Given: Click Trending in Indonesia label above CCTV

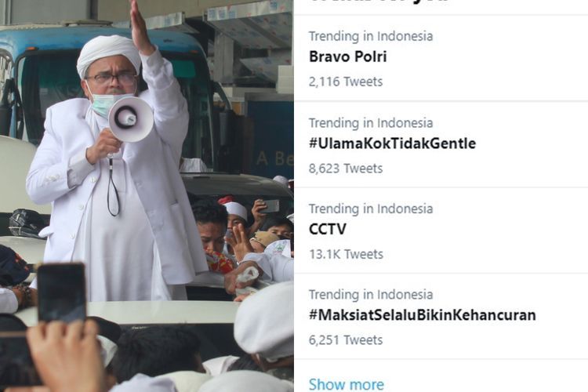Looking at the screenshot, I should click(x=371, y=209).
